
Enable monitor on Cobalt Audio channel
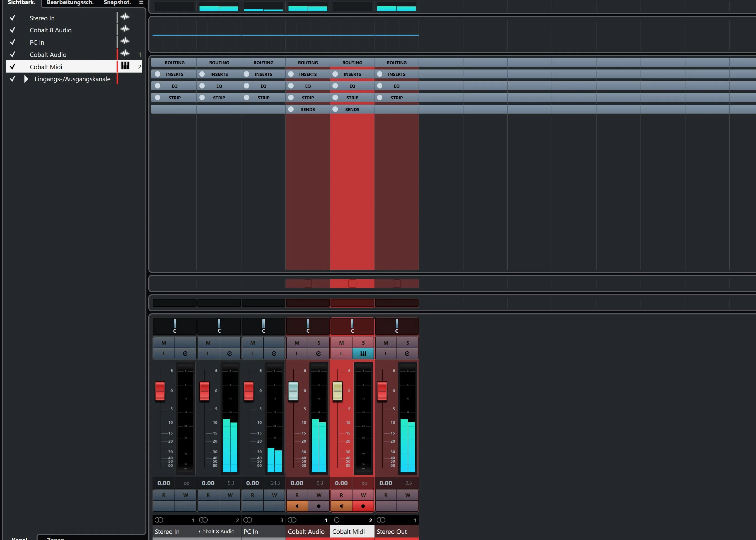297,506
